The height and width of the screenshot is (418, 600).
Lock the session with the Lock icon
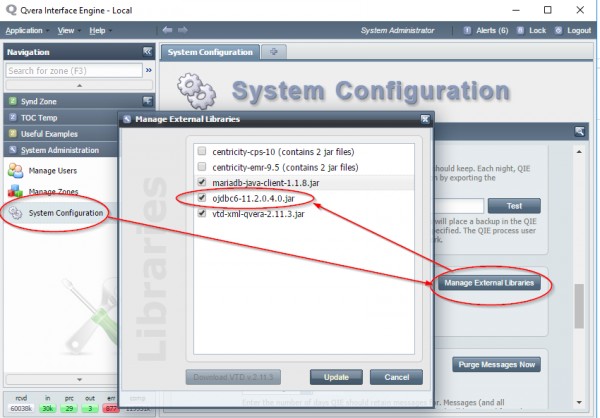(531, 30)
